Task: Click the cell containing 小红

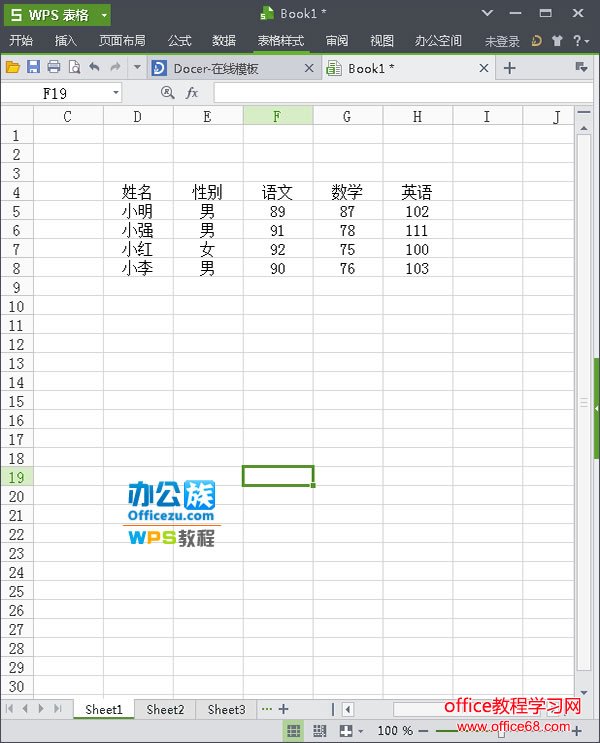Action: [138, 249]
